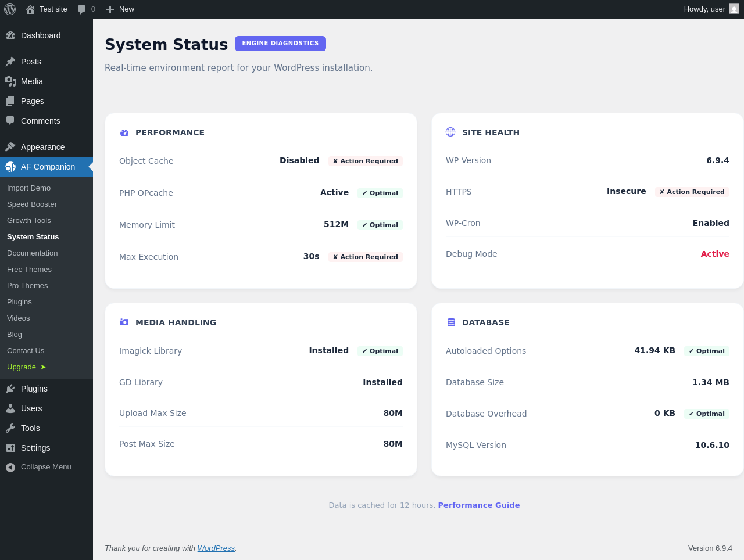Click the Upgrade link with arrow

pos(27,367)
